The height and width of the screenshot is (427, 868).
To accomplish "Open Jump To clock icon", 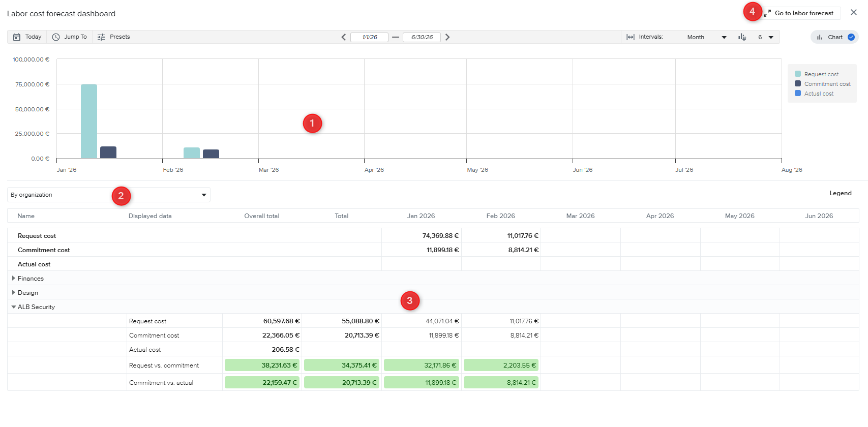I will 56,37.
